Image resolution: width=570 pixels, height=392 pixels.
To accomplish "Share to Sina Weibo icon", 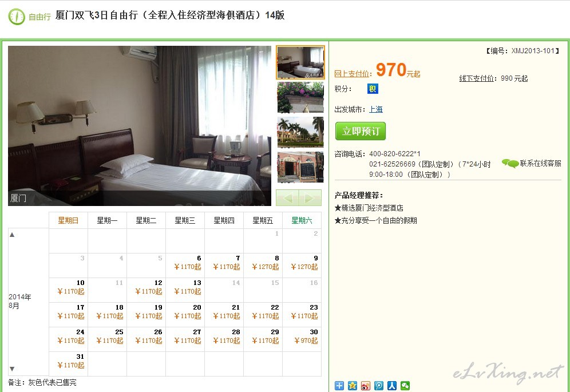I will pyautogui.click(x=365, y=386).
